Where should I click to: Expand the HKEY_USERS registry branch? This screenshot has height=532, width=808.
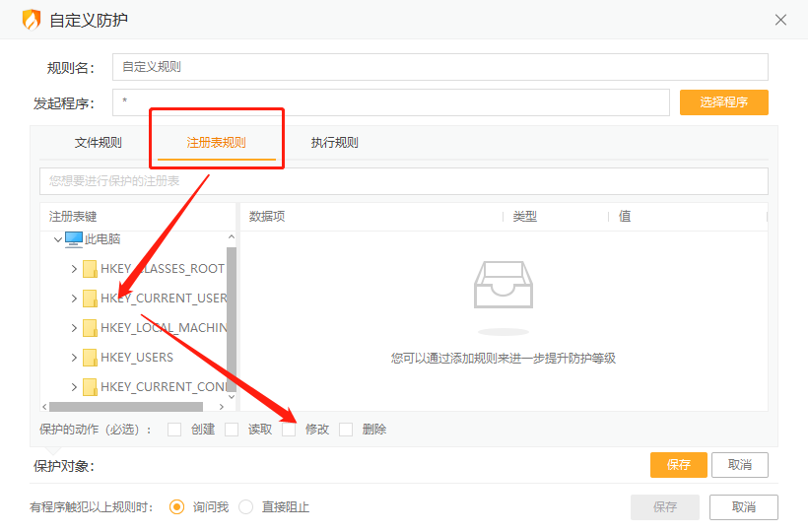pos(73,358)
